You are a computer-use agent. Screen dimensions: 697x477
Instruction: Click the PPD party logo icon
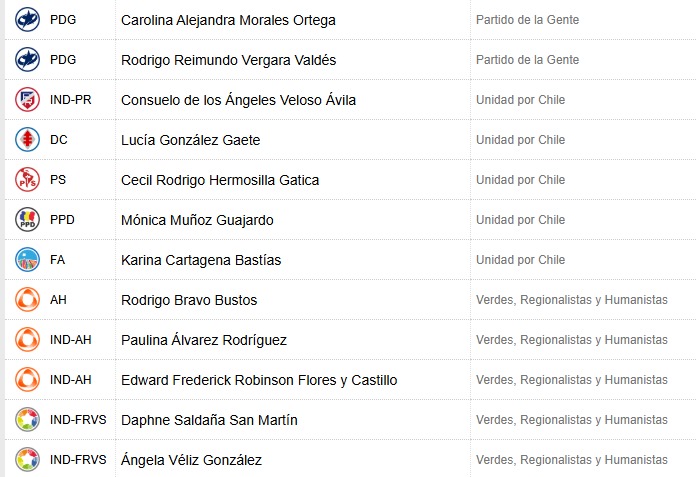pyautogui.click(x=27, y=220)
